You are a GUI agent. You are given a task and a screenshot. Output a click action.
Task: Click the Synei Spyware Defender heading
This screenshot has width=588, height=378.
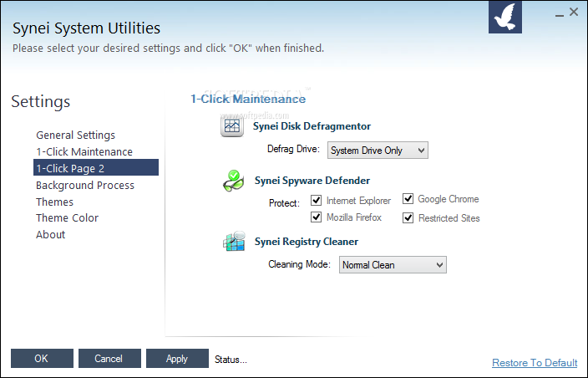tap(312, 181)
